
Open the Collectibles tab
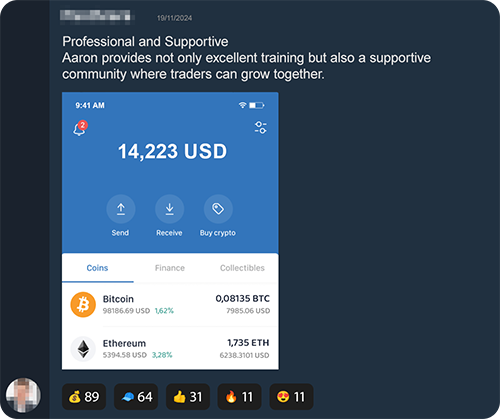click(242, 268)
